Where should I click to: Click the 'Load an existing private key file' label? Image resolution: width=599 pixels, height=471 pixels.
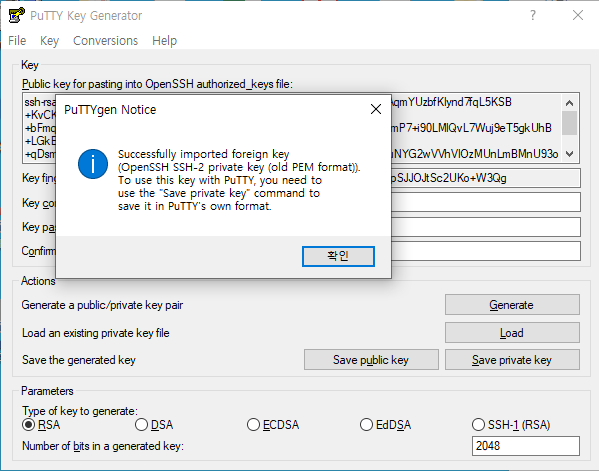(x=96, y=333)
